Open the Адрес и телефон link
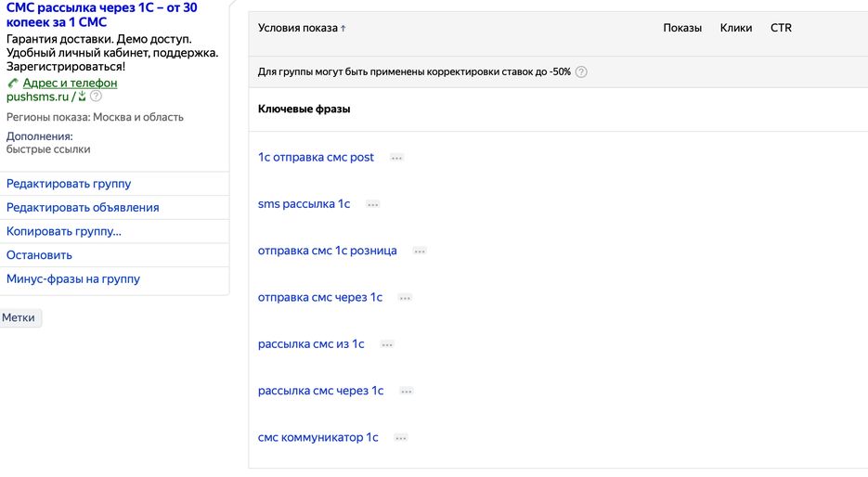 click(70, 83)
